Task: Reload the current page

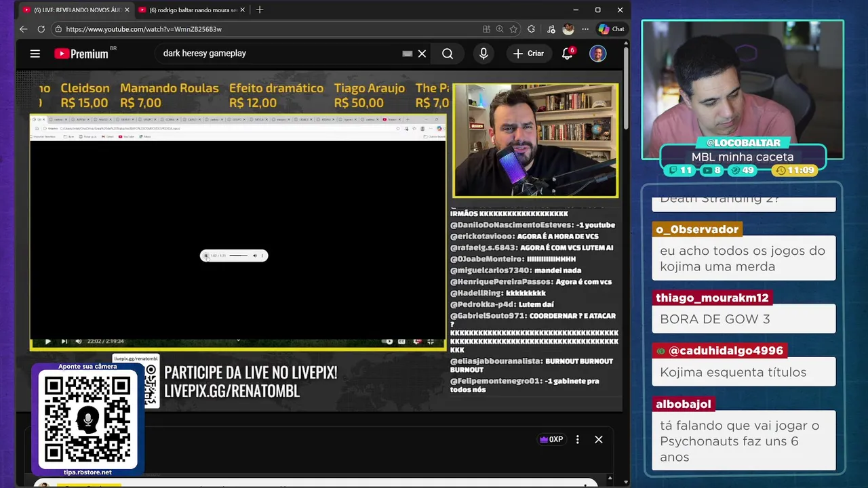Action: [x=41, y=29]
